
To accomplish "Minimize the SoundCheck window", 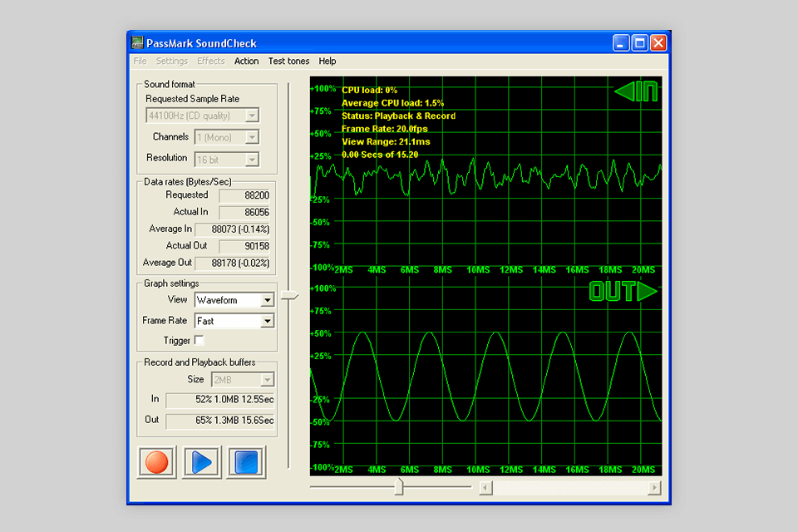I will (621, 43).
